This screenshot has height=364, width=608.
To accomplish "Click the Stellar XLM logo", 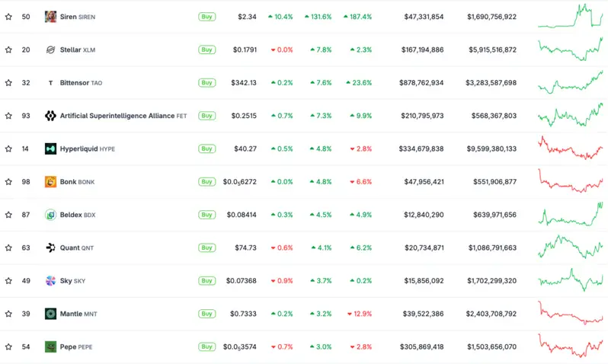I will coord(50,49).
